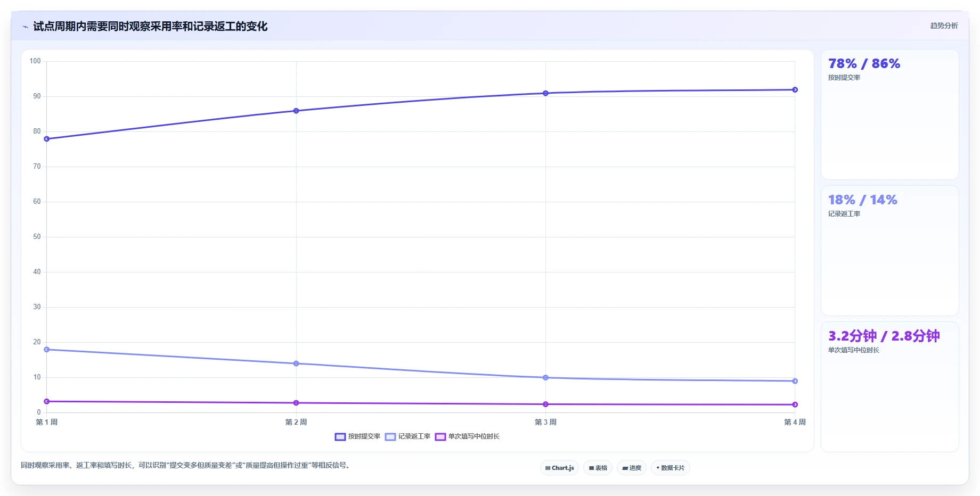
Task: Click the 3.2分钟 / 2.8分钟 stat value
Action: [x=884, y=336]
